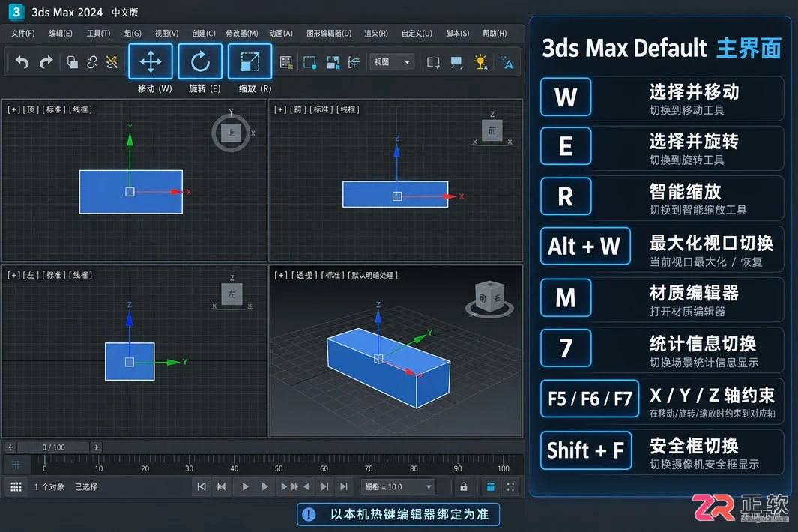Click the yellow light bulb icon
Viewport: 798px width, 532px height.
click(480, 62)
